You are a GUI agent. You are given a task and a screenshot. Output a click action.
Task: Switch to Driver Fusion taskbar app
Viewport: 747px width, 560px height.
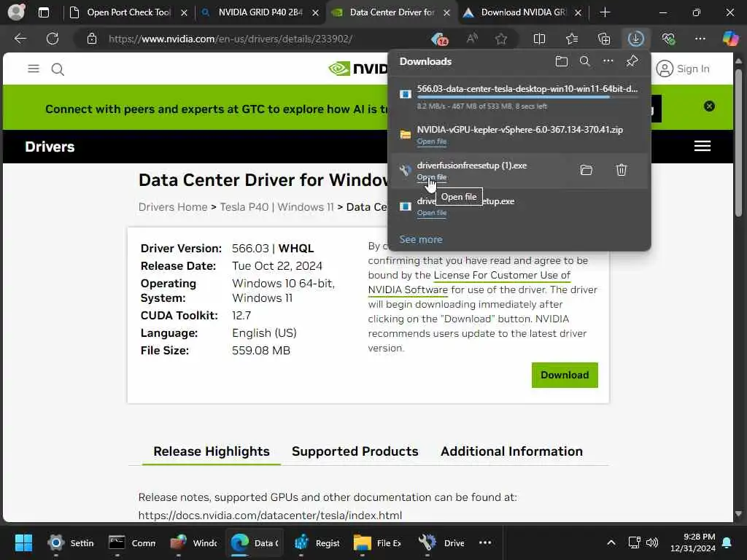[x=441, y=542]
